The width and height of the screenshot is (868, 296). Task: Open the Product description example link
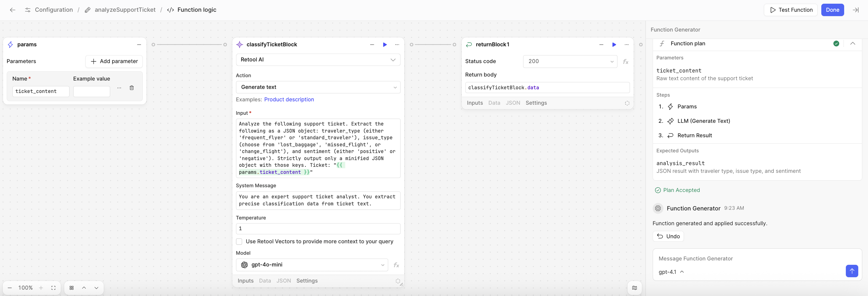coord(289,99)
